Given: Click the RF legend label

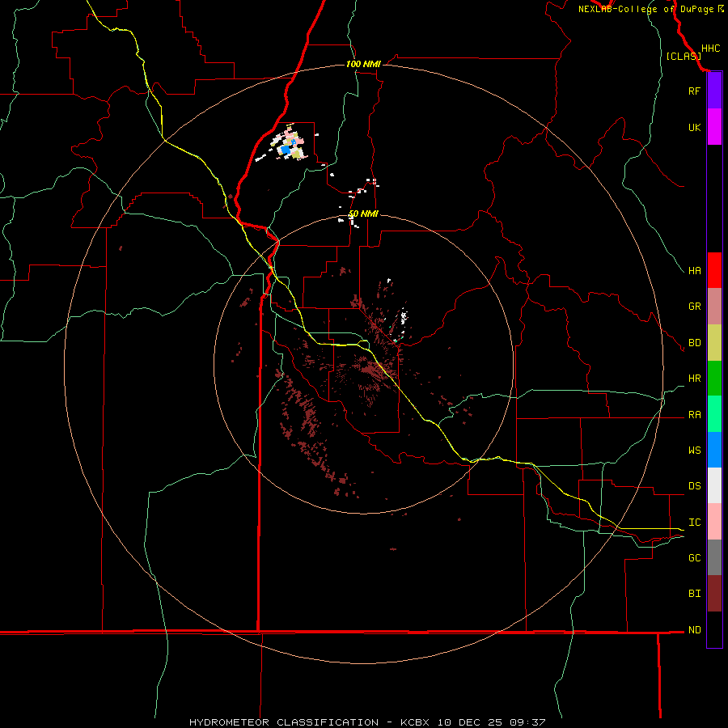Looking at the screenshot, I should click(694, 91).
